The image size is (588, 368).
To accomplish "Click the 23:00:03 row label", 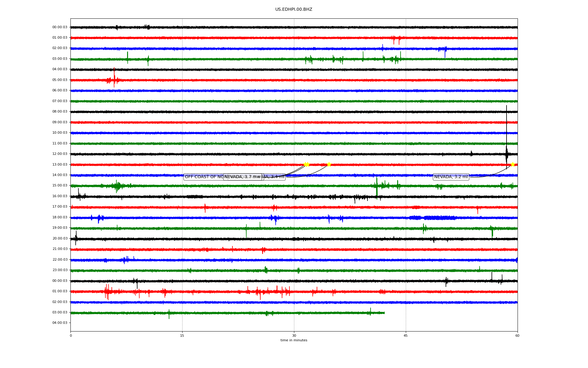I will tap(60, 270).
